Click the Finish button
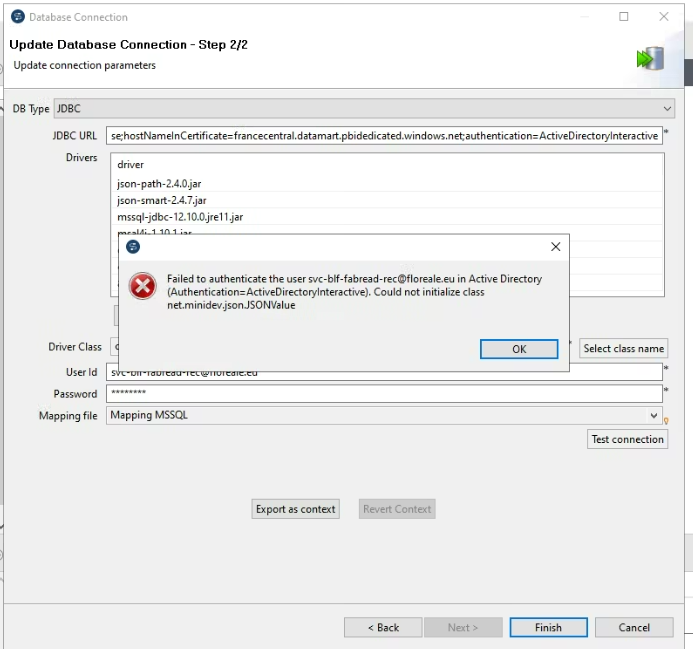Screen dimensions: 693x649 [548, 627]
